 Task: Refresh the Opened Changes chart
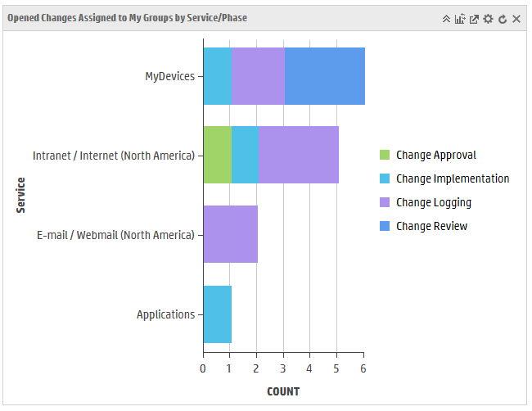(x=503, y=19)
